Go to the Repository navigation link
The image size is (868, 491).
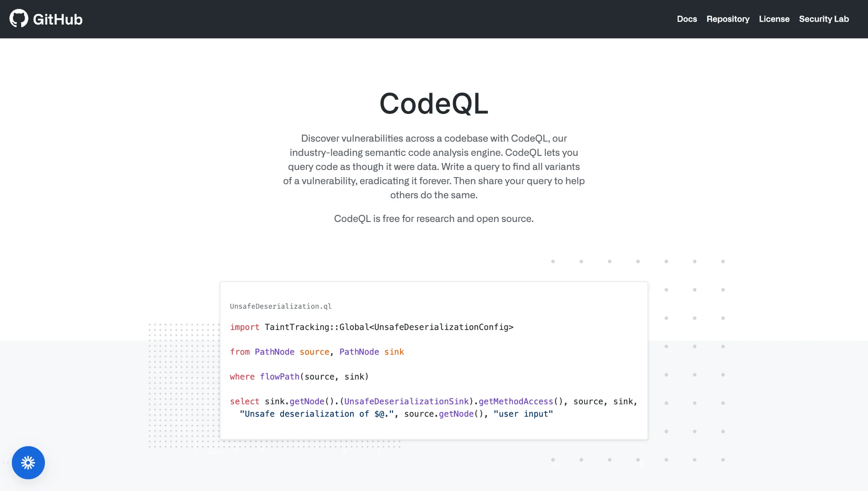click(728, 19)
